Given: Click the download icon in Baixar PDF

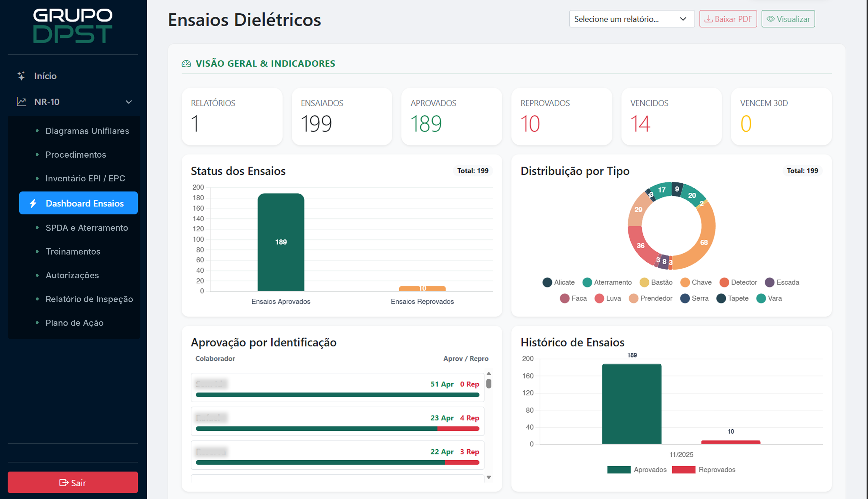Looking at the screenshot, I should pos(708,19).
